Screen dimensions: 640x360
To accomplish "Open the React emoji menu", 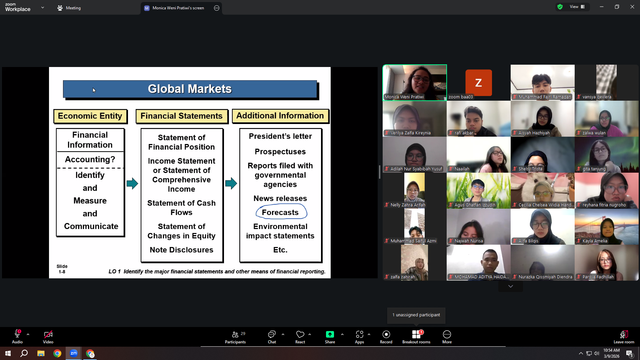I will 300,337.
